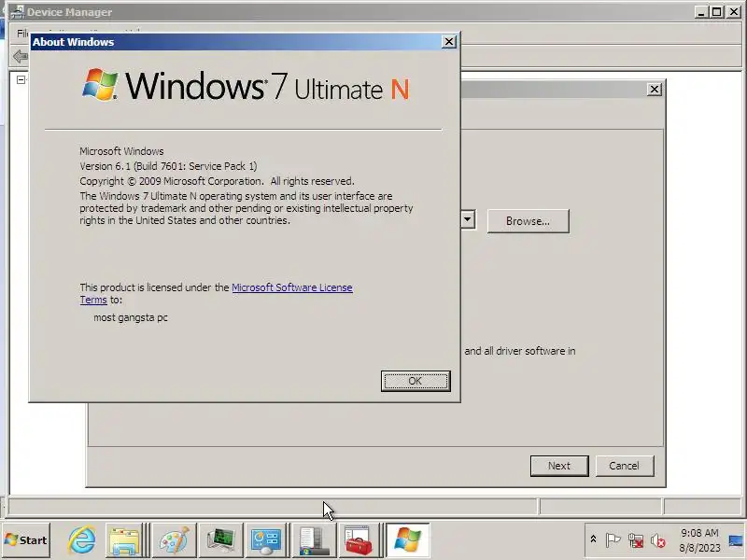Collapse the Device Manager tree root node
Screen dimensions: 747x560
click(21, 79)
